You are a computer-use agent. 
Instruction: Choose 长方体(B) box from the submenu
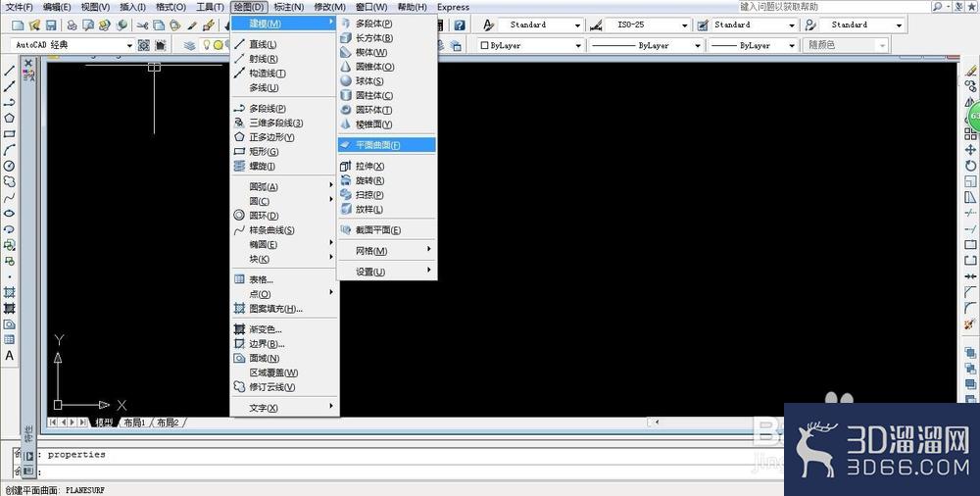[386, 38]
